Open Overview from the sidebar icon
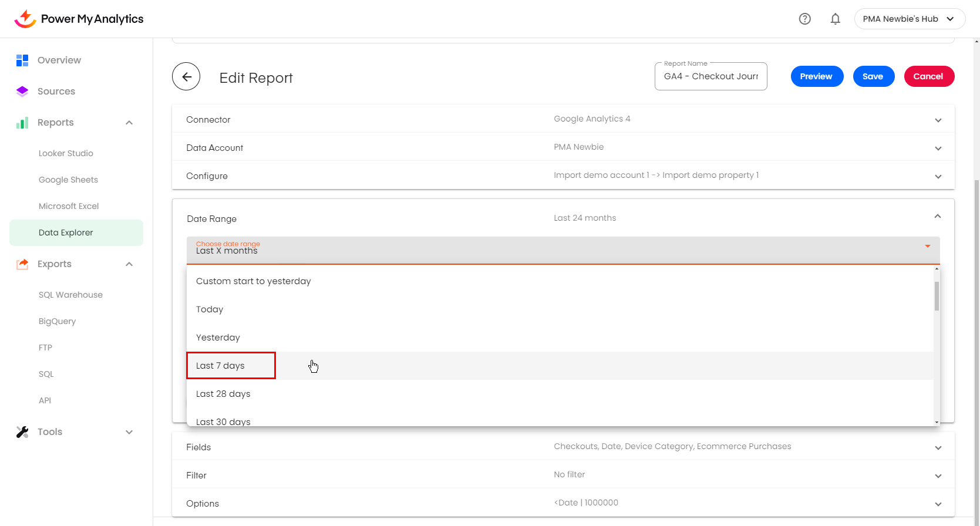This screenshot has height=526, width=980. (x=22, y=60)
